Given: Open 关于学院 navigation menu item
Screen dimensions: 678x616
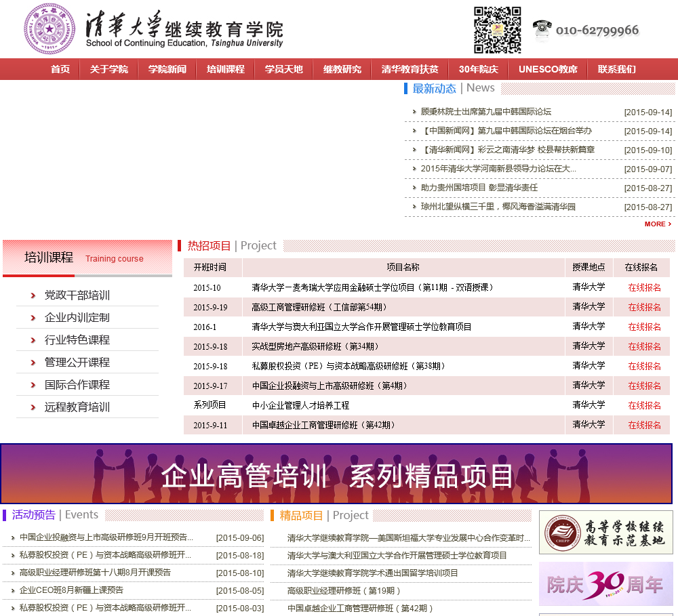Looking at the screenshot, I should pyautogui.click(x=109, y=69).
